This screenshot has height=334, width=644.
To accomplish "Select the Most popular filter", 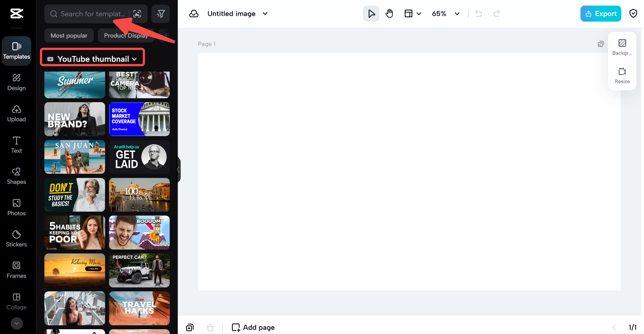I will pyautogui.click(x=69, y=35).
